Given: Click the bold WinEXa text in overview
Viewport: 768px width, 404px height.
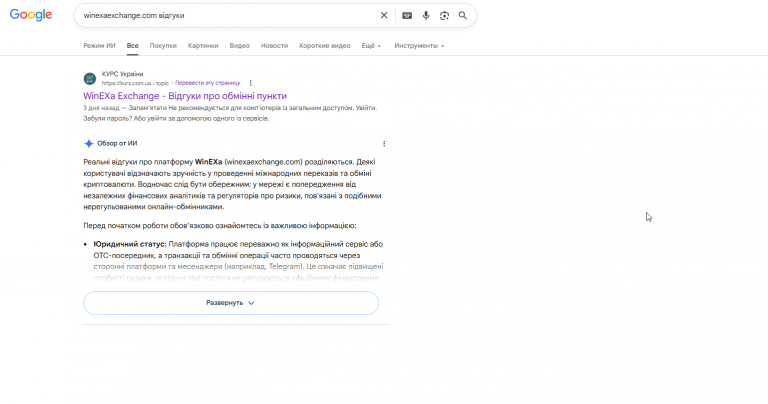Looking at the screenshot, I should point(208,162).
